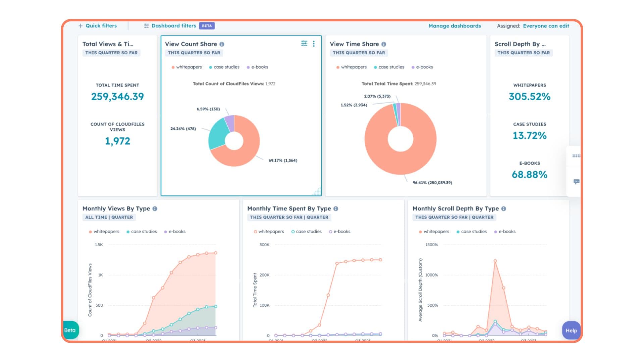The width and height of the screenshot is (644, 362).
Task: Open the chat bubble icon on right sidebar
Action: 576,182
